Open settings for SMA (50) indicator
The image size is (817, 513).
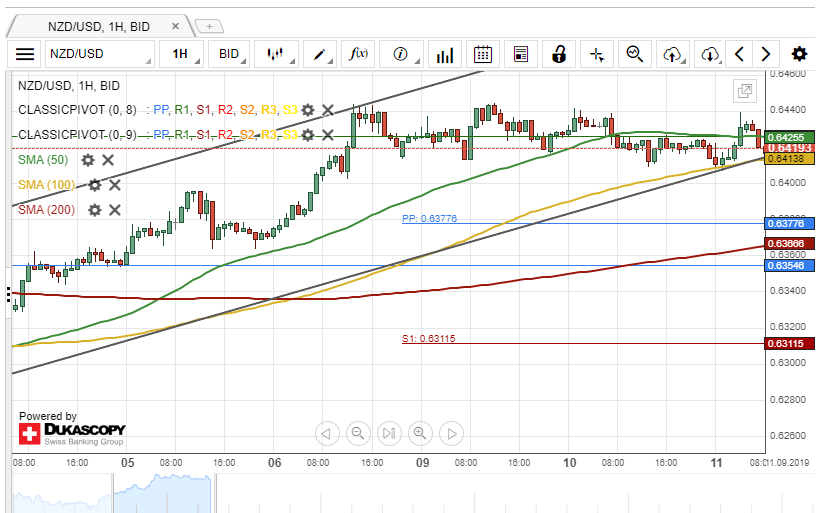click(x=88, y=160)
